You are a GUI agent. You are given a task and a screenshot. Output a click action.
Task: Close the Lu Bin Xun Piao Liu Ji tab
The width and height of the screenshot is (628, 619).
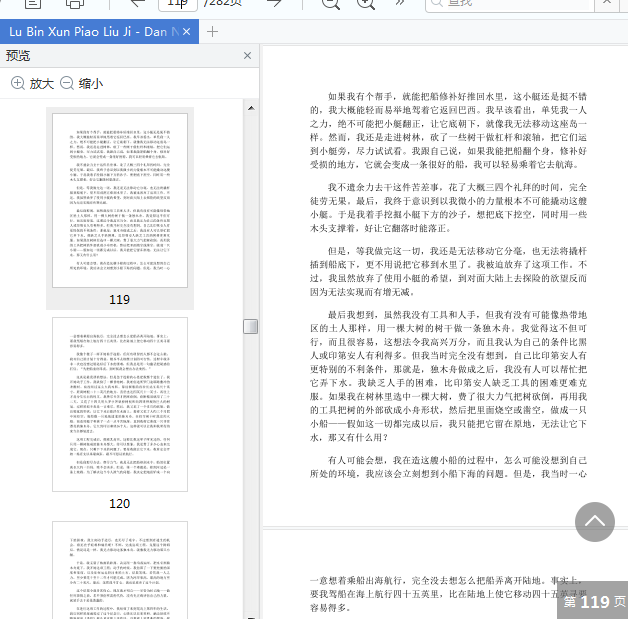pyautogui.click(x=186, y=31)
